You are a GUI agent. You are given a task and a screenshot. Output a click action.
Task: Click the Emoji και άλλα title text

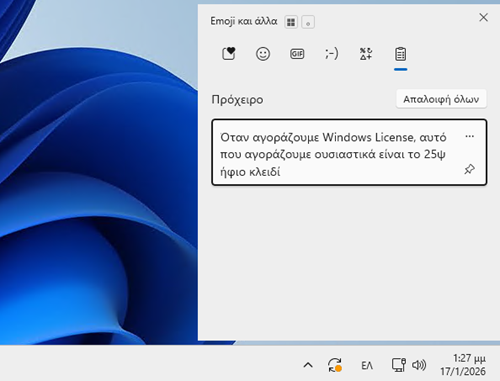[x=244, y=21]
